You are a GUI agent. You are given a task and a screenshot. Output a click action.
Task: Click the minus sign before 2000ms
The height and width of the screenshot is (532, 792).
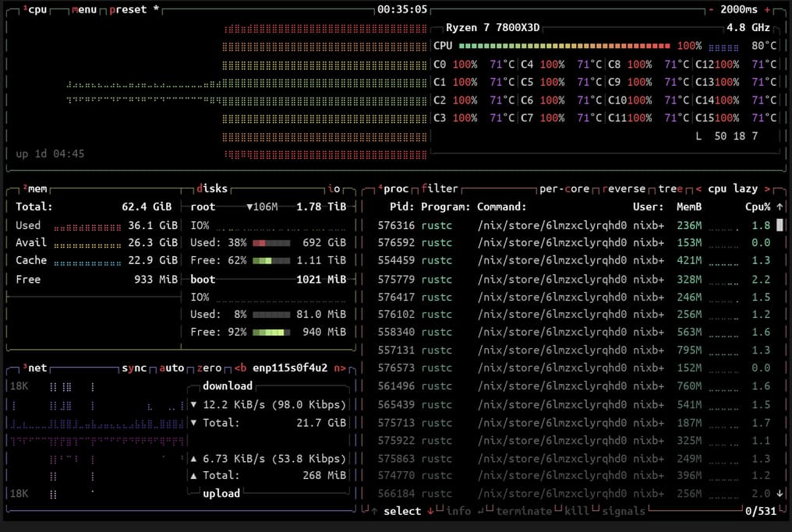tap(711, 10)
